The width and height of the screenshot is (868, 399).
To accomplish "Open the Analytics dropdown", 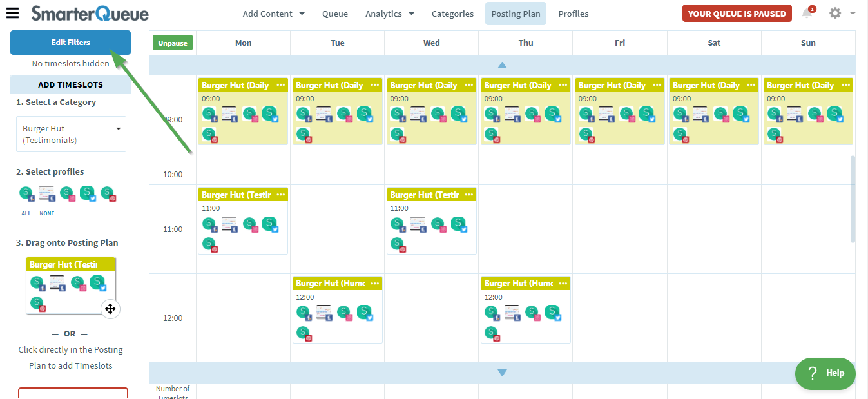I will (389, 14).
